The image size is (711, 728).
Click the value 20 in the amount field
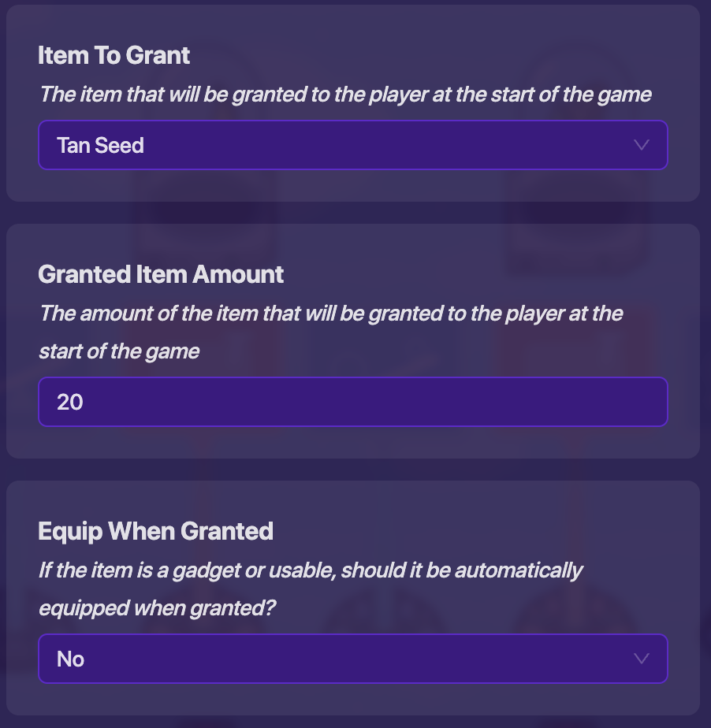pyautogui.click(x=70, y=403)
